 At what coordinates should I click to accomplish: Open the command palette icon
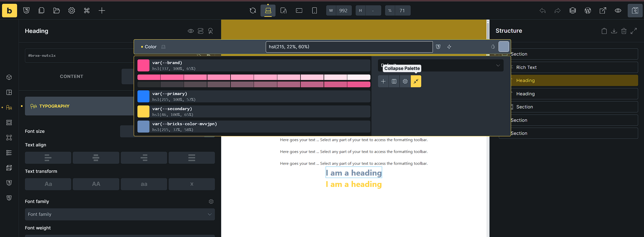pos(87,11)
